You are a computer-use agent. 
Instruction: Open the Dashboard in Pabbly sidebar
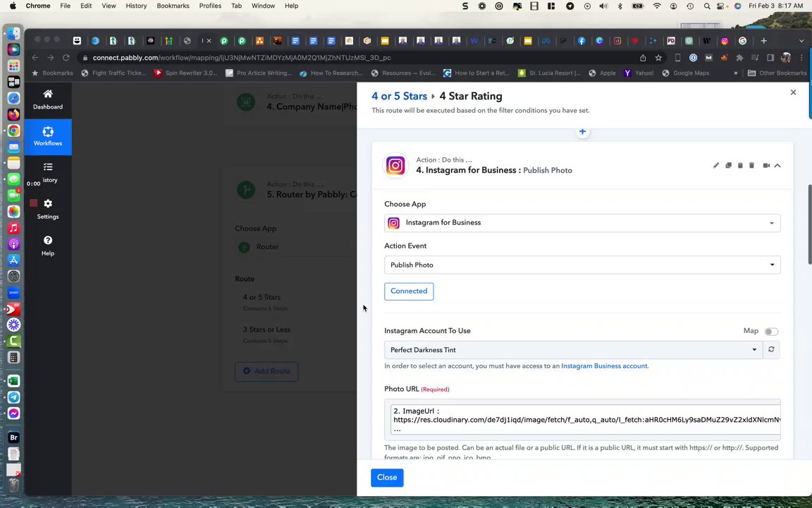point(48,99)
